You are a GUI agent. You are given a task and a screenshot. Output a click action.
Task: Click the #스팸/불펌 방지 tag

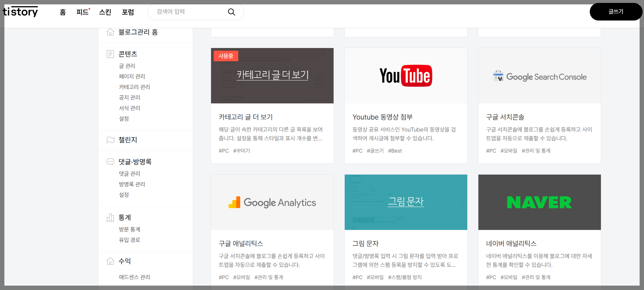pyautogui.click(x=405, y=277)
